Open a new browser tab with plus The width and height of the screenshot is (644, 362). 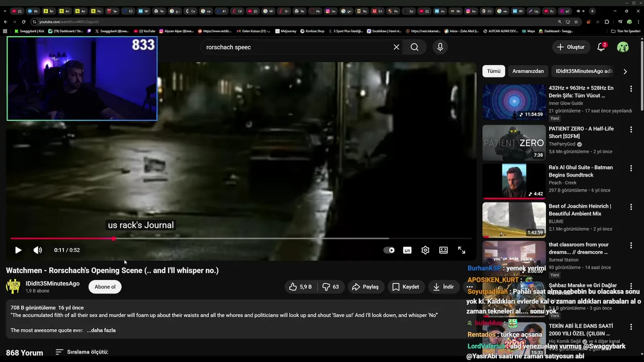click(592, 11)
